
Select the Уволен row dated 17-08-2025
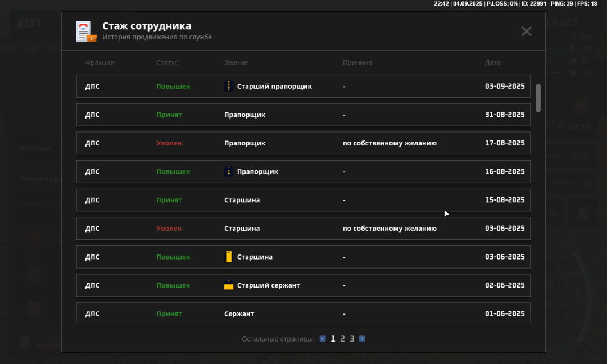(x=303, y=143)
